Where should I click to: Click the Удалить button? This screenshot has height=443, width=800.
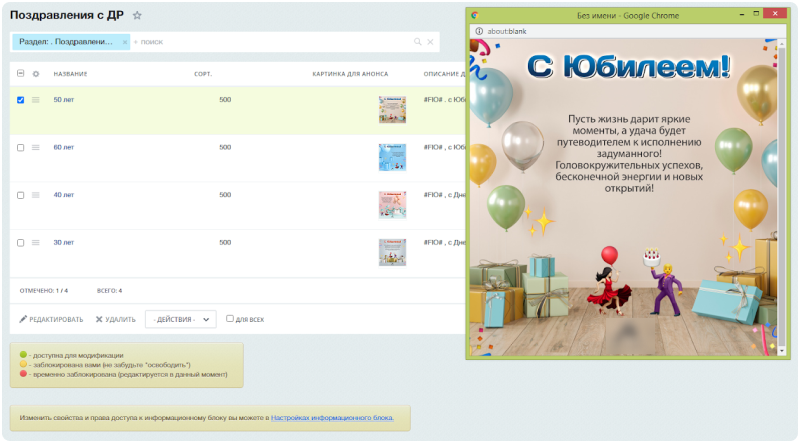(x=116, y=319)
